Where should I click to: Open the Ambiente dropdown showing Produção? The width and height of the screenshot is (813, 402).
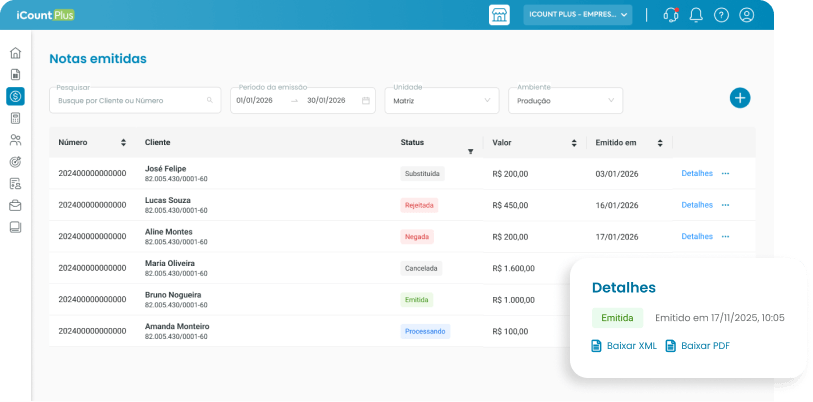point(566,101)
